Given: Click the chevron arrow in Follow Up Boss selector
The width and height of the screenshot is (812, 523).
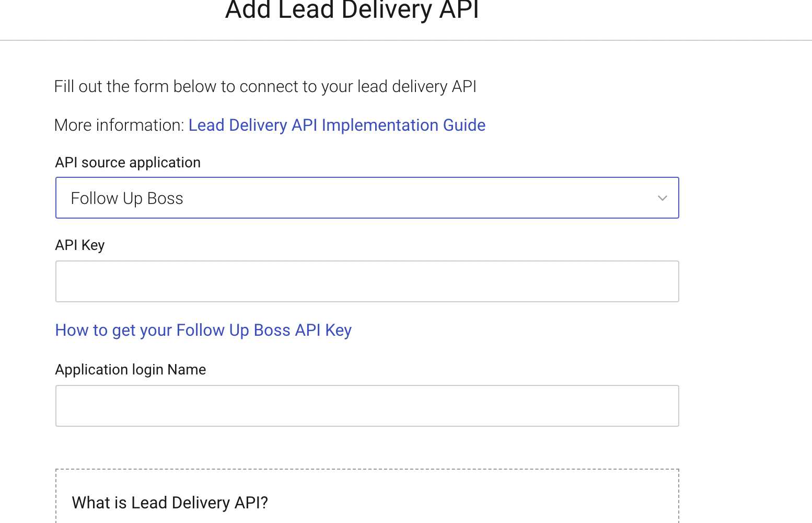Looking at the screenshot, I should coord(662,198).
